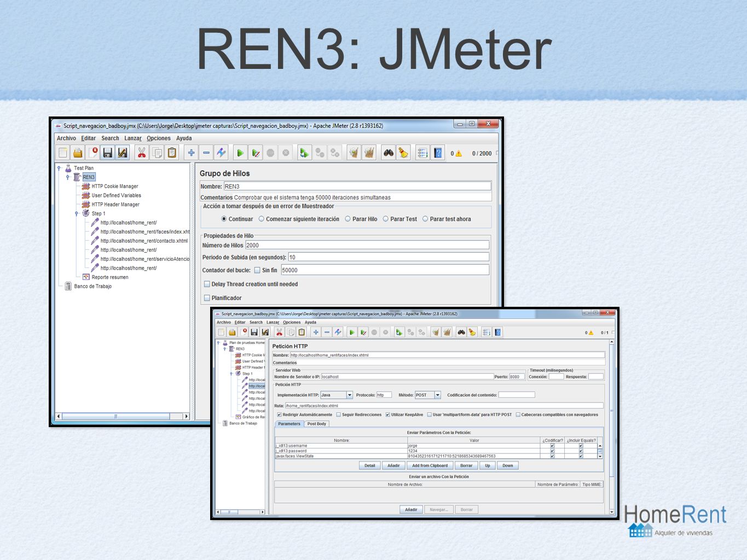Click the broom Reset Search icon in the back window
This screenshot has height=560, width=747.
(x=403, y=153)
